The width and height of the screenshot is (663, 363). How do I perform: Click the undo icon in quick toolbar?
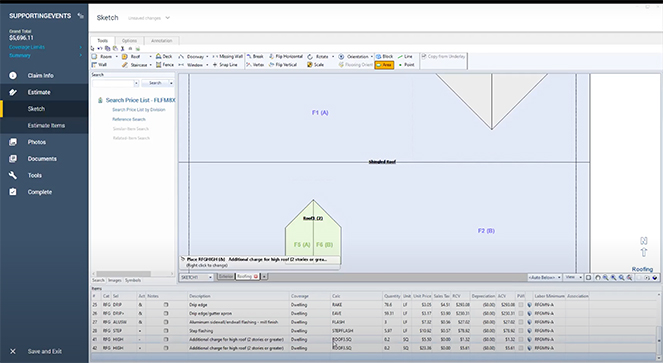[100, 48]
